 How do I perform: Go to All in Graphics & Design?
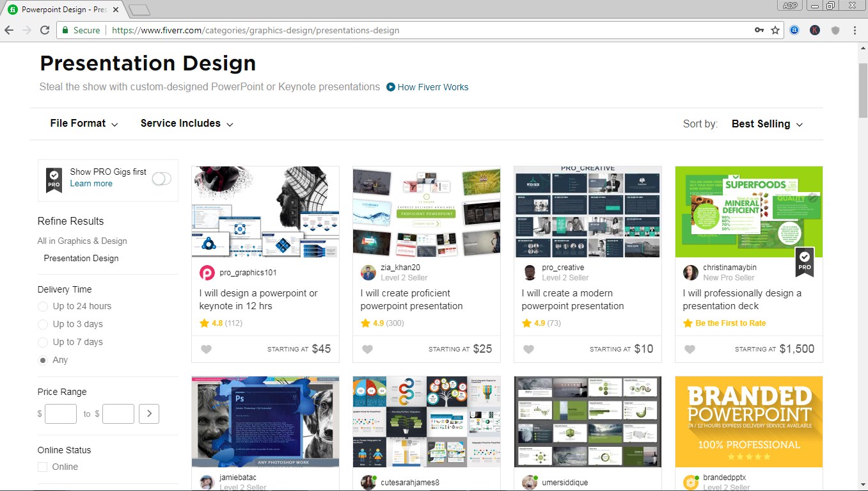(x=82, y=241)
